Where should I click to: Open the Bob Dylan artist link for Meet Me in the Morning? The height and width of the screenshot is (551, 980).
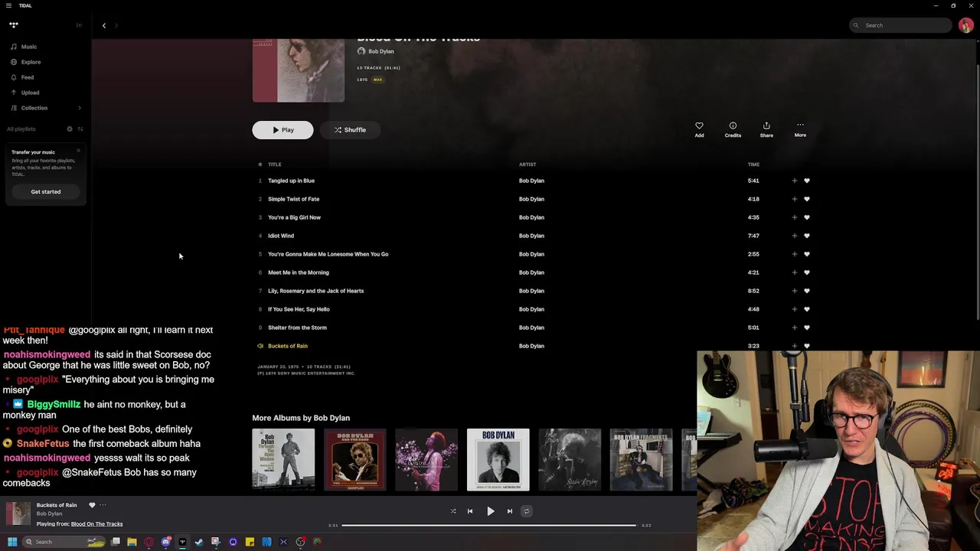pyautogui.click(x=531, y=272)
